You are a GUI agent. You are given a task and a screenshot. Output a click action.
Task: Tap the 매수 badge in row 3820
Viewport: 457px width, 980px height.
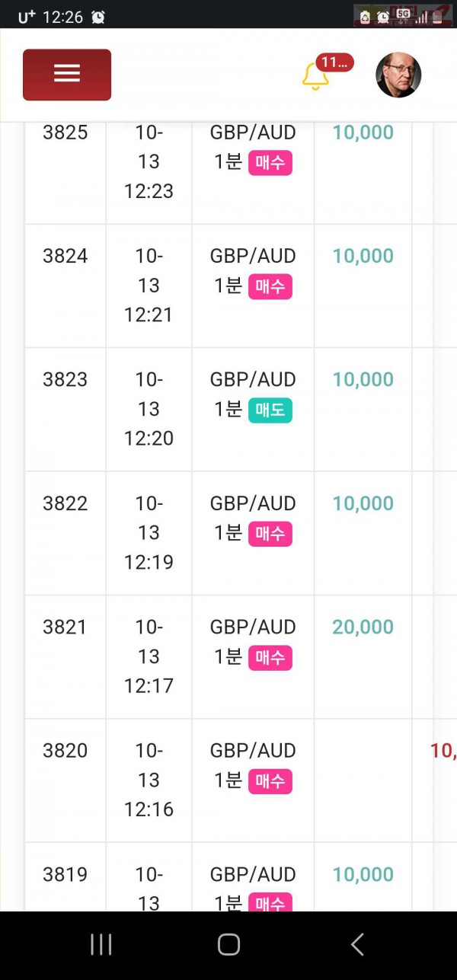click(270, 781)
